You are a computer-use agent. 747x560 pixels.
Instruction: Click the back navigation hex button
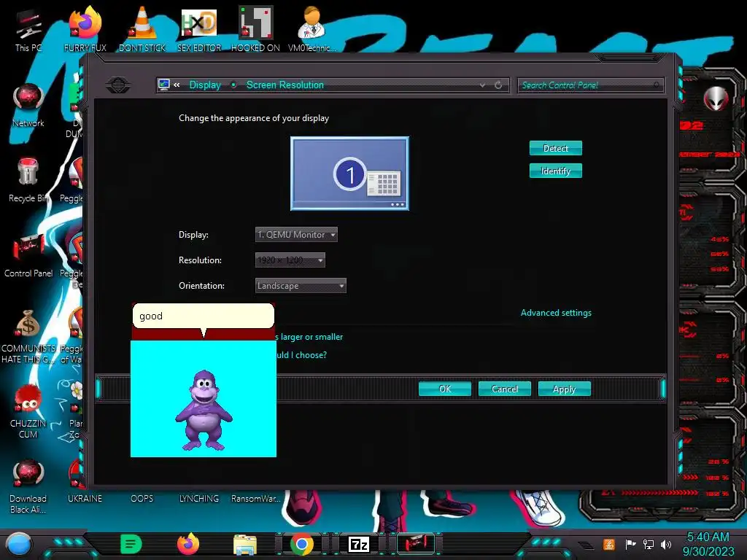point(118,85)
